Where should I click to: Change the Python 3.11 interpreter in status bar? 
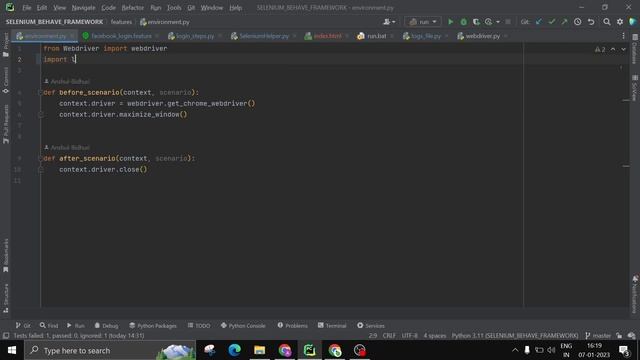(x=515, y=336)
